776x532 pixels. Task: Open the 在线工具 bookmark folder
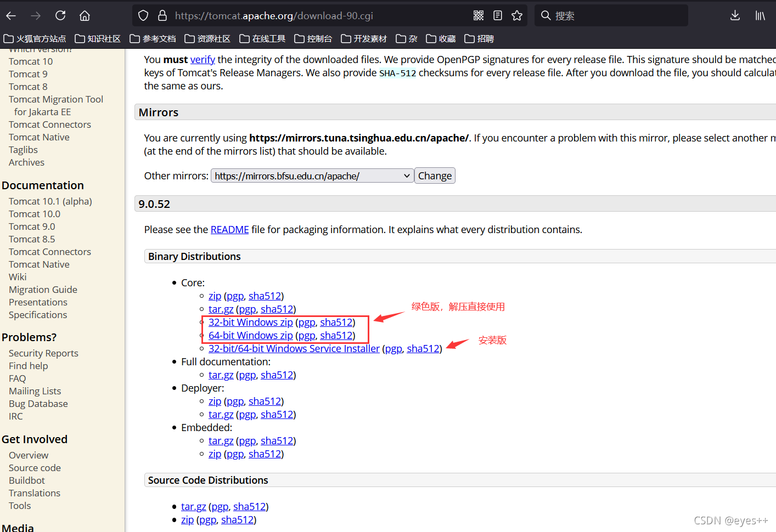pos(262,39)
